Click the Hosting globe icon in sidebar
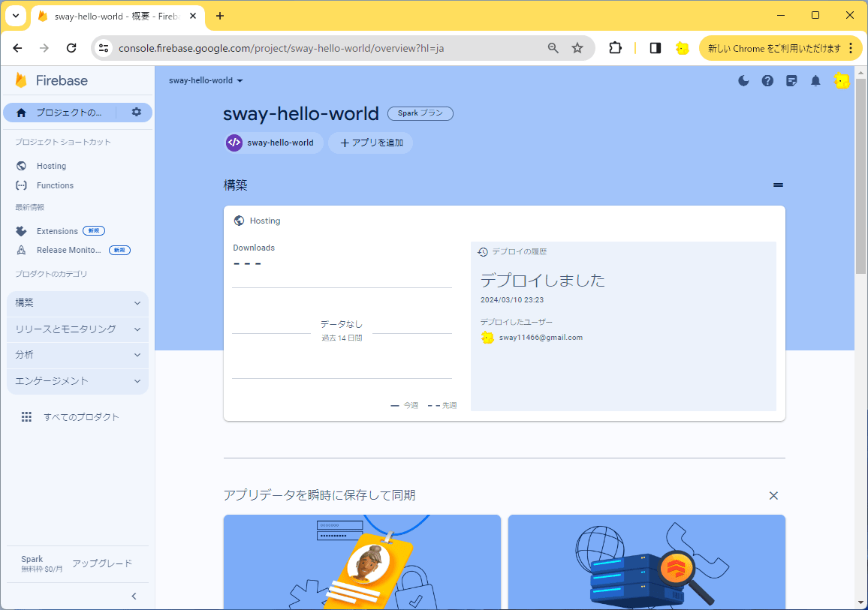 point(21,166)
